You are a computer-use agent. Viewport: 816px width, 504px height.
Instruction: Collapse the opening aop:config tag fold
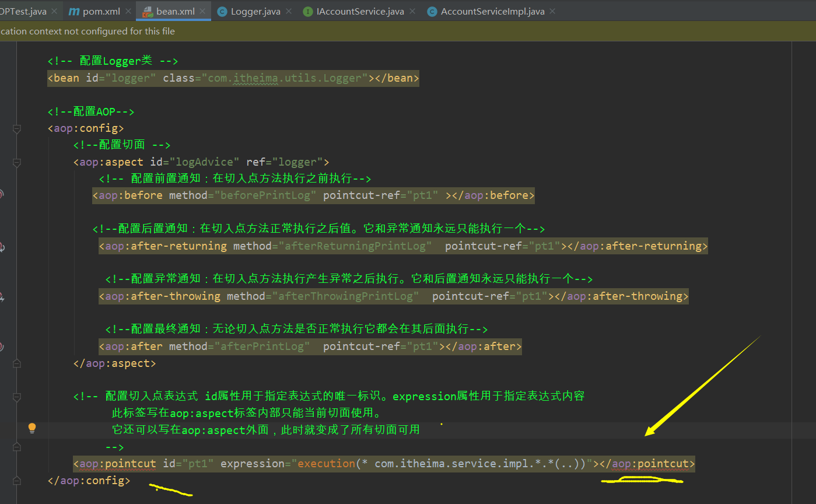pos(17,128)
